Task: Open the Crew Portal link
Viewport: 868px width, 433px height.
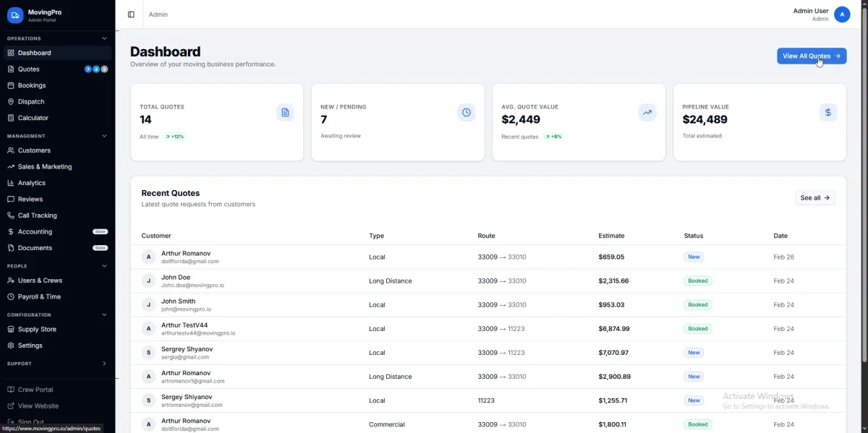Action: (35, 390)
